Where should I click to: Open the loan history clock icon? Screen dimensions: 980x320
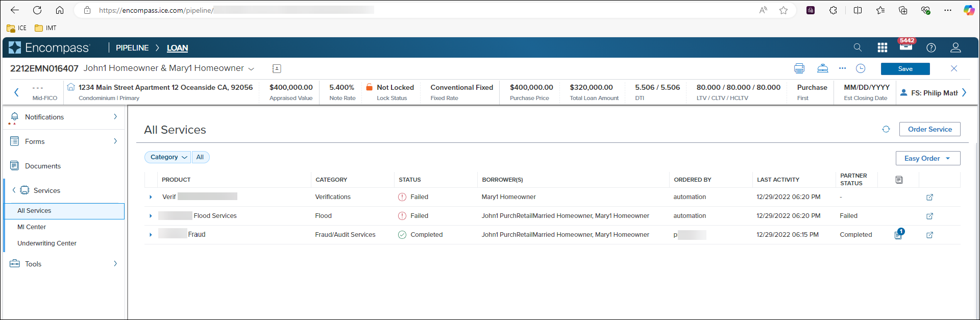861,68
